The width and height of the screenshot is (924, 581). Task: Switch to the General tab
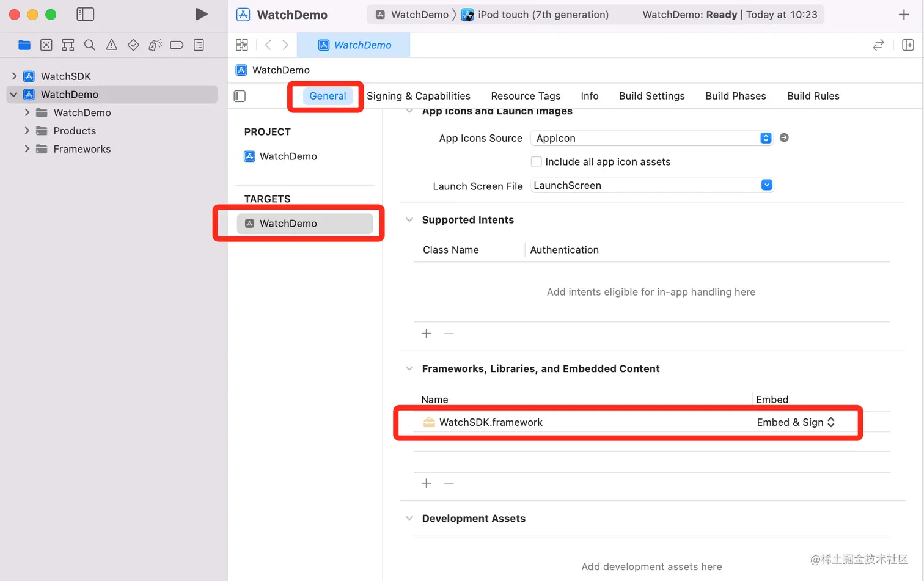[x=328, y=96]
